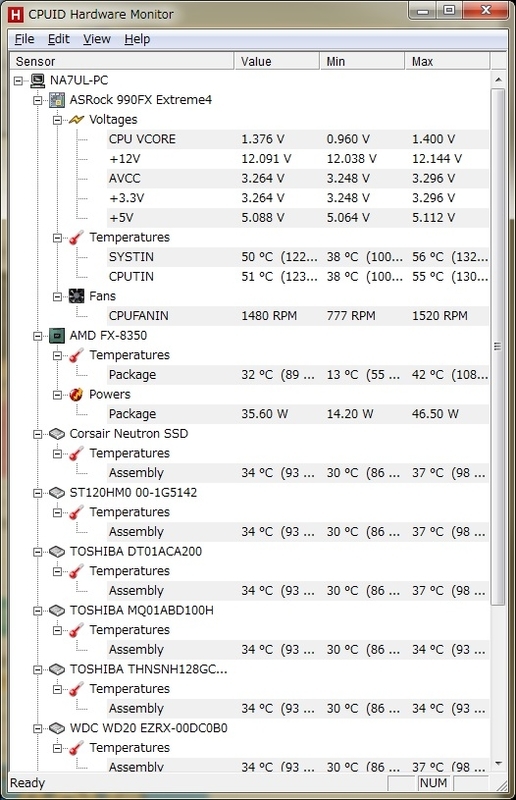Click the vertical scrollbar down arrow
This screenshot has width=516, height=800.
coord(498,764)
